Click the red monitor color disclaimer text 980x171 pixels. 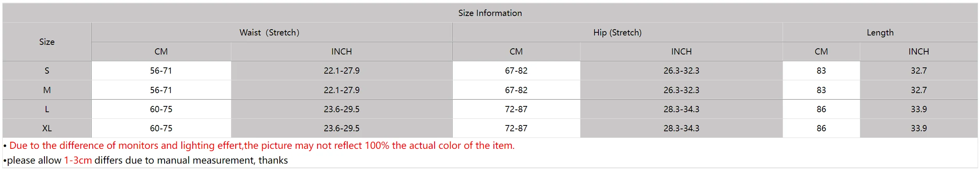pyautogui.click(x=261, y=145)
